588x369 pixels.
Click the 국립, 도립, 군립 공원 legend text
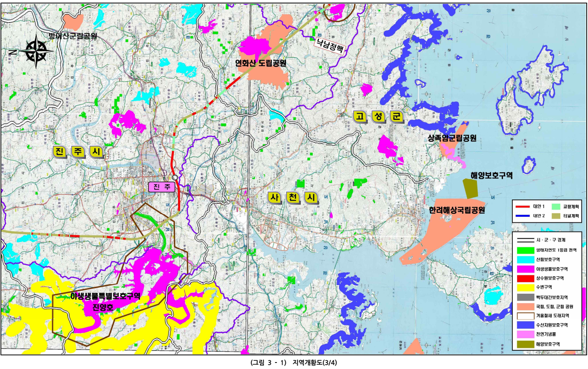coord(555,307)
